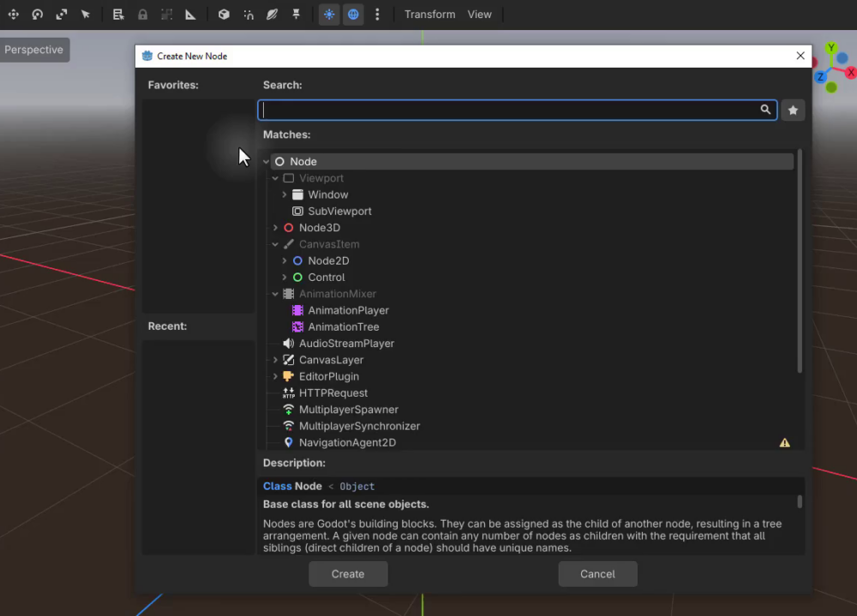The width and height of the screenshot is (857, 616).
Task: Expand the Control branch
Action: point(285,277)
